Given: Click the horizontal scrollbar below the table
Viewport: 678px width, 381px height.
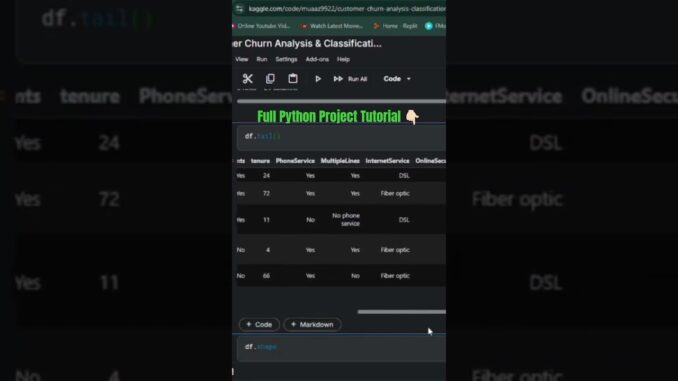Looking at the screenshot, I should pos(401,311).
